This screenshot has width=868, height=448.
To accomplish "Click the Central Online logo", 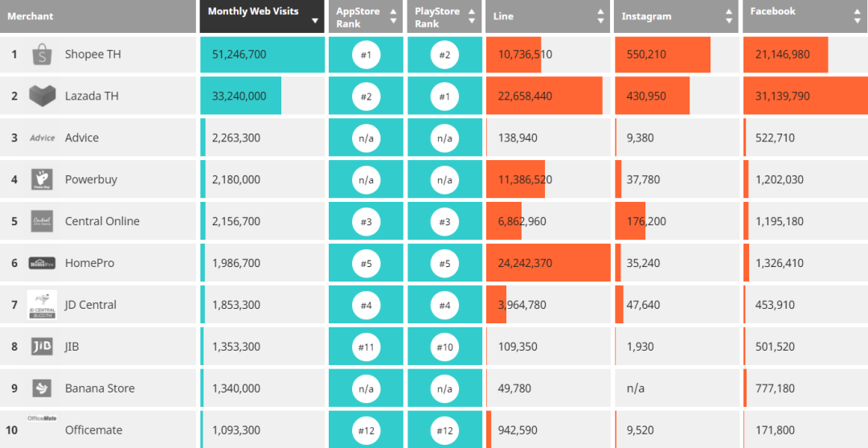I will 42,221.
